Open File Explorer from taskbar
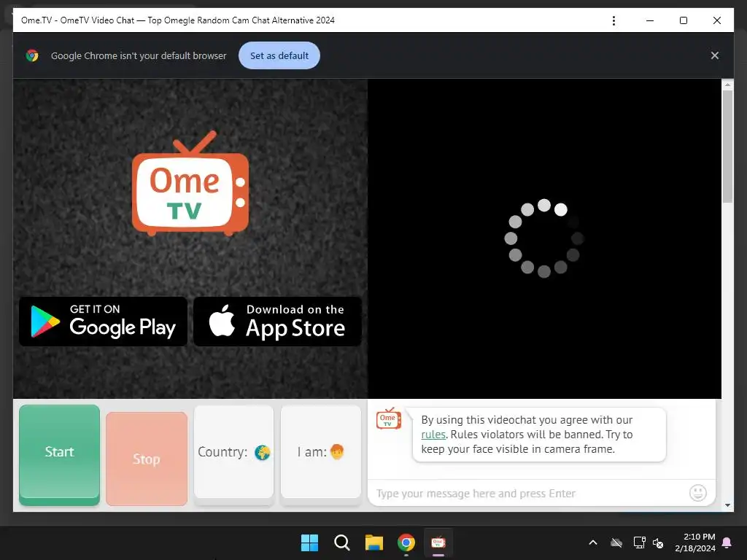The width and height of the screenshot is (747, 560). (x=374, y=542)
